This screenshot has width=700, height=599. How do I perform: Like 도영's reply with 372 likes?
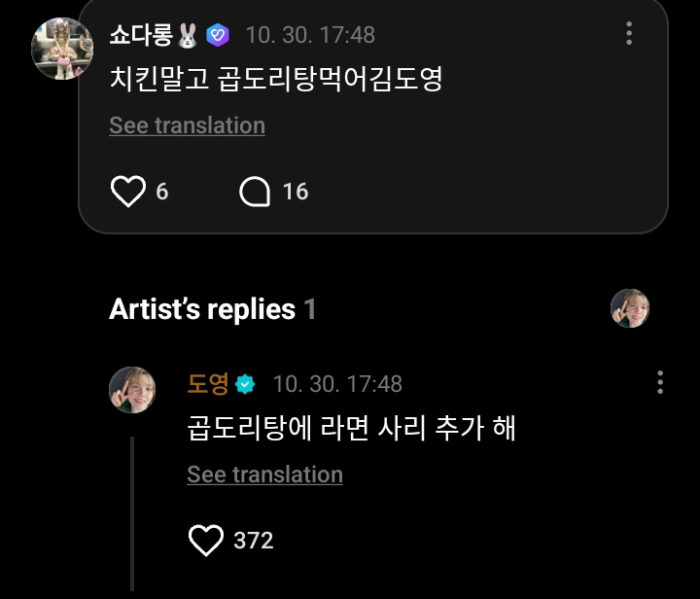point(206,540)
